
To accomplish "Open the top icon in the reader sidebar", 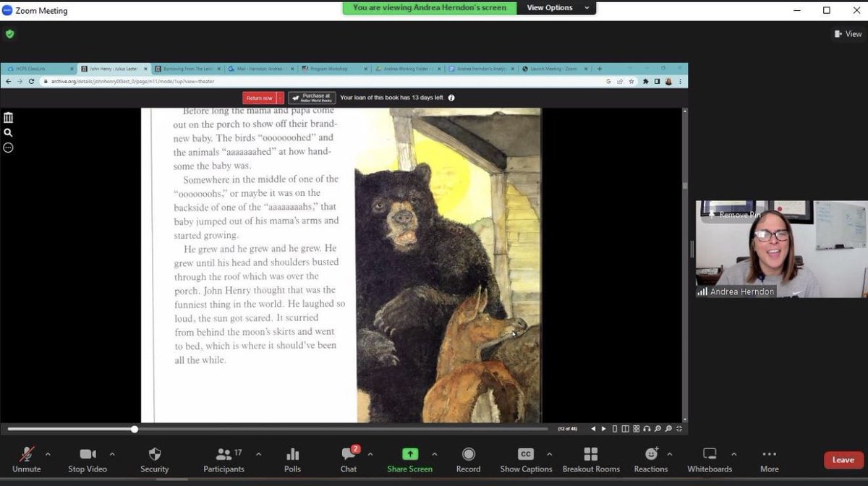I will tap(8, 118).
